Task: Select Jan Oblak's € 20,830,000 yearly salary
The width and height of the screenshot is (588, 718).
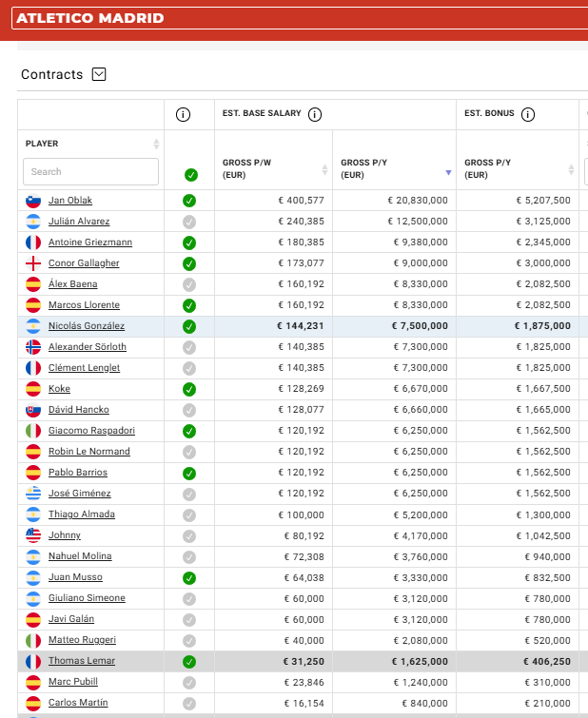Action: coord(418,200)
